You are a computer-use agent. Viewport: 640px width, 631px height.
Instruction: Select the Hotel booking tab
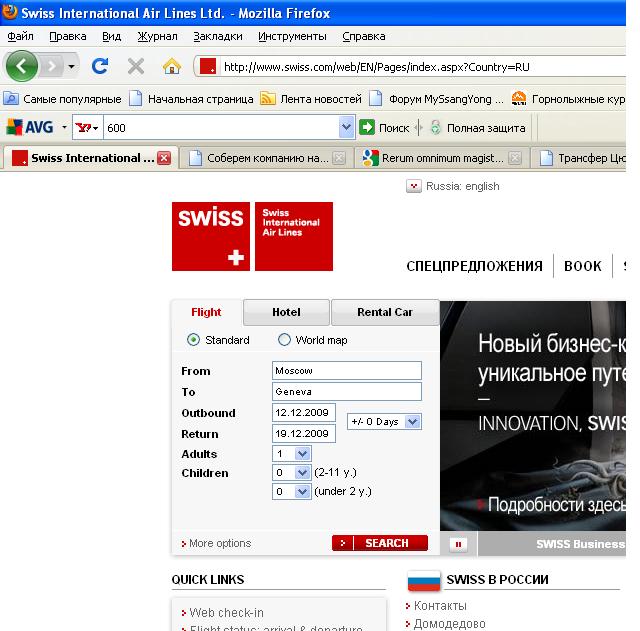click(x=286, y=312)
